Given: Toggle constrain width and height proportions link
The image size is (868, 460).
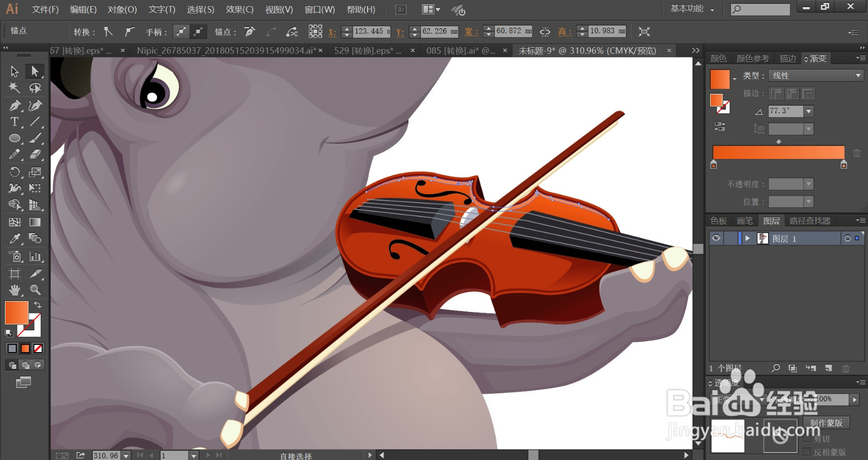Looking at the screenshot, I should pyautogui.click(x=545, y=31).
